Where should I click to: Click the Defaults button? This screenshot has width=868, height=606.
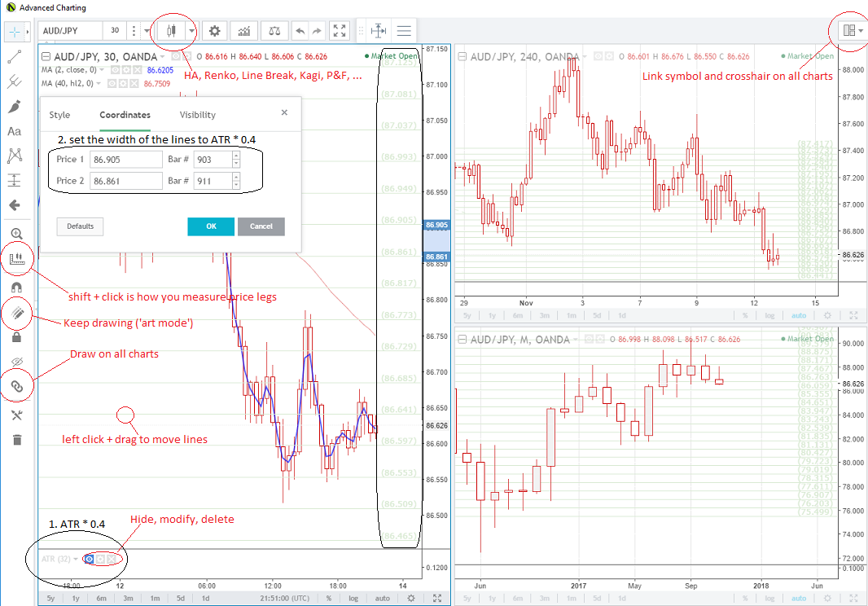80,226
